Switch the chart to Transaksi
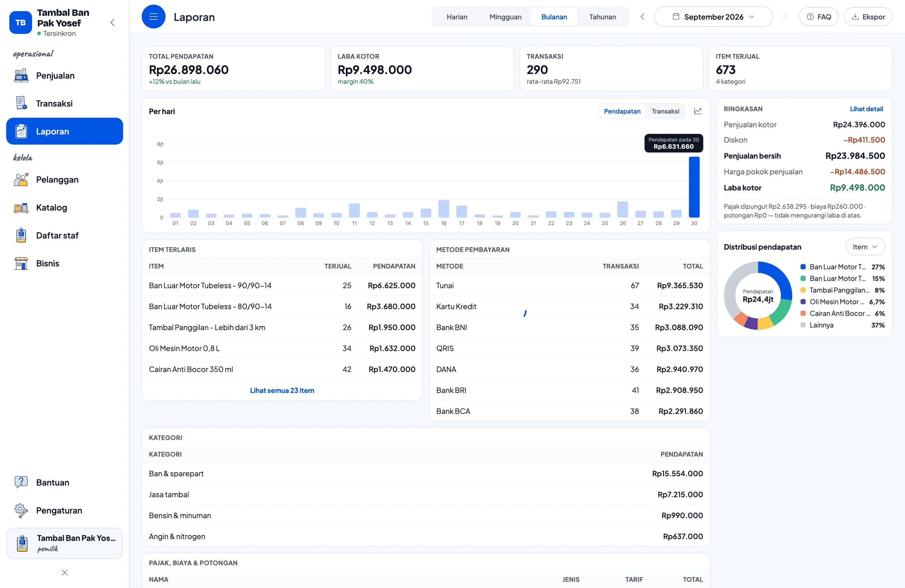The height and width of the screenshot is (588, 905). [x=666, y=111]
